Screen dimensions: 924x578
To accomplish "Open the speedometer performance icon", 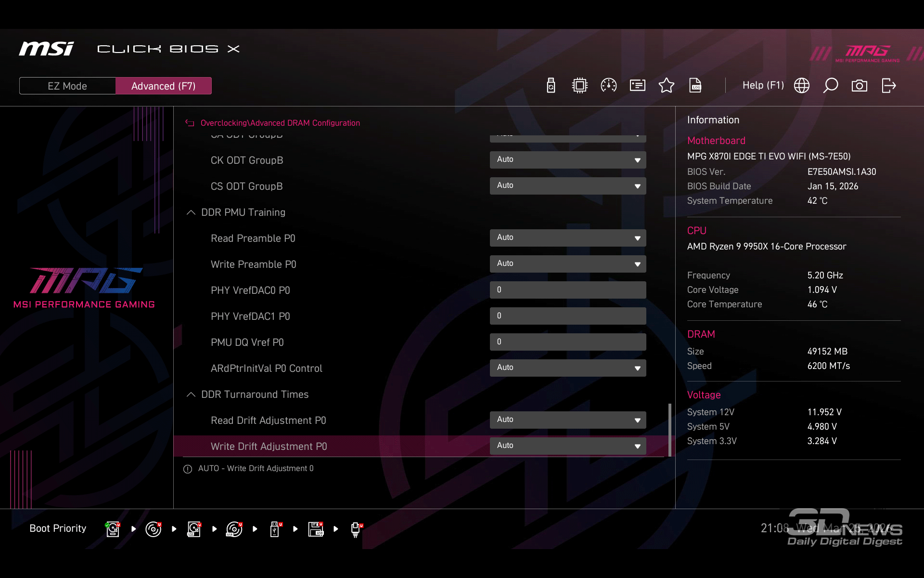I will [x=608, y=86].
